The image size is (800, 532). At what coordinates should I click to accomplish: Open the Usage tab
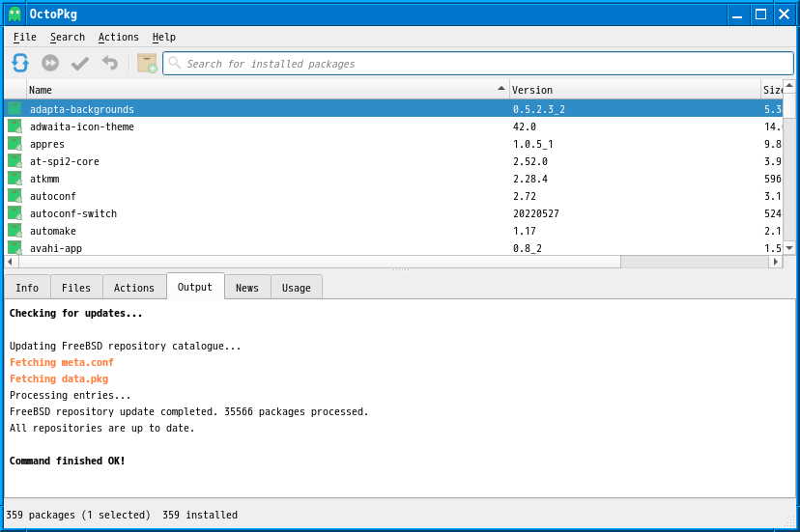296,288
